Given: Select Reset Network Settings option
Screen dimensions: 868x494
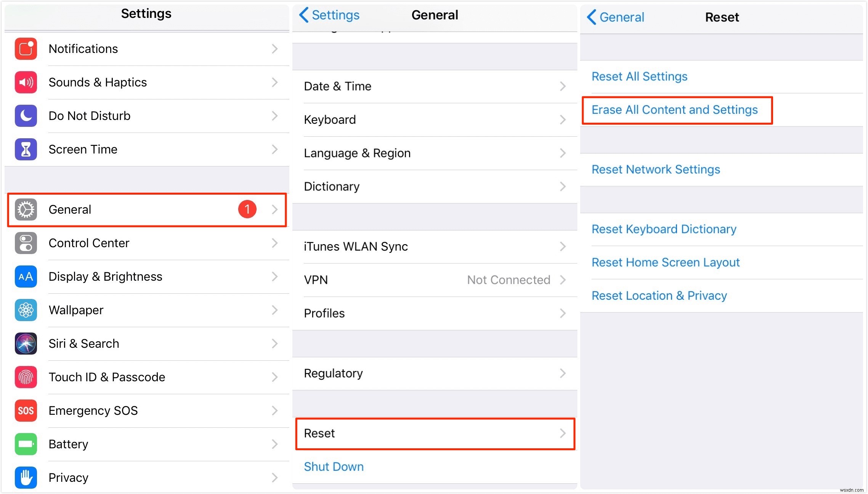Looking at the screenshot, I should pos(656,170).
